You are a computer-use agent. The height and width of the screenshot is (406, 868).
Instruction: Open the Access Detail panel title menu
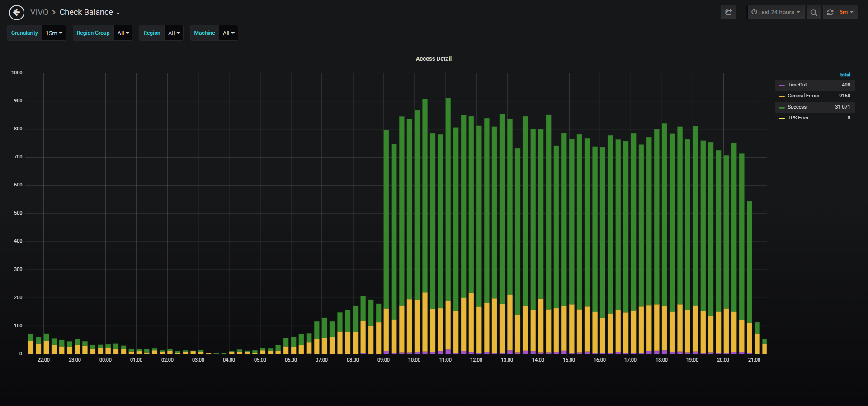tap(434, 59)
